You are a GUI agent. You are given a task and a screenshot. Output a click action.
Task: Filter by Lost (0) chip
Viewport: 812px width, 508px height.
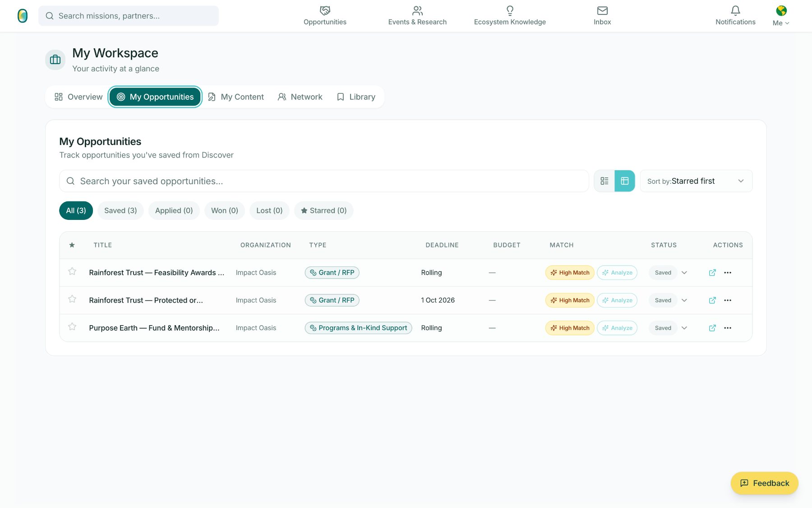pos(269,210)
